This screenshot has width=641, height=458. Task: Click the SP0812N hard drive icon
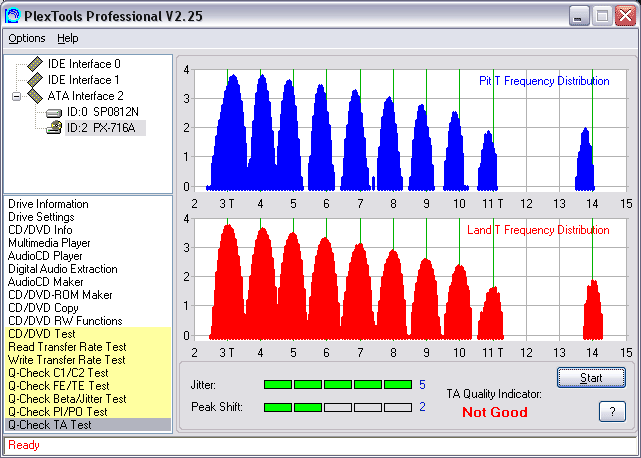tap(54, 112)
